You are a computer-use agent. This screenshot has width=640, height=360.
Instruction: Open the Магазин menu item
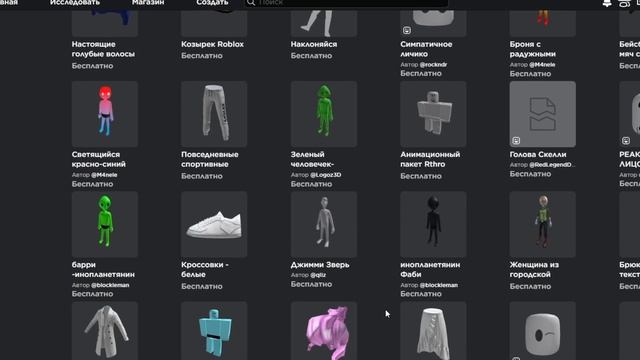tap(148, 2)
